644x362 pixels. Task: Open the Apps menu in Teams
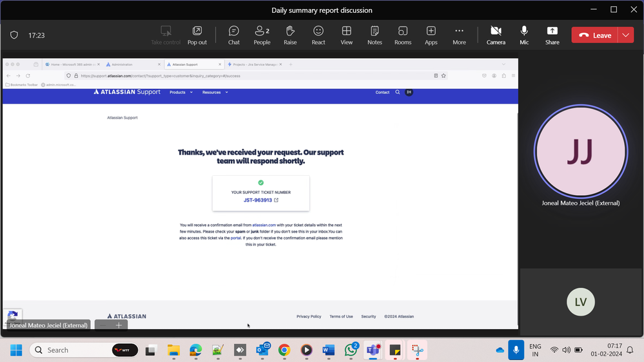431,35
